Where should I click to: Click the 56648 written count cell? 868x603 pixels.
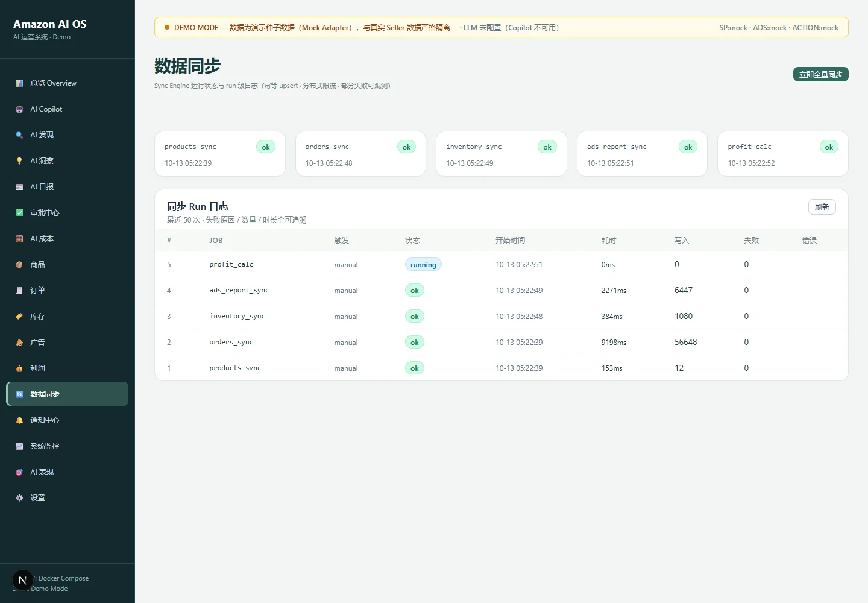coord(685,343)
